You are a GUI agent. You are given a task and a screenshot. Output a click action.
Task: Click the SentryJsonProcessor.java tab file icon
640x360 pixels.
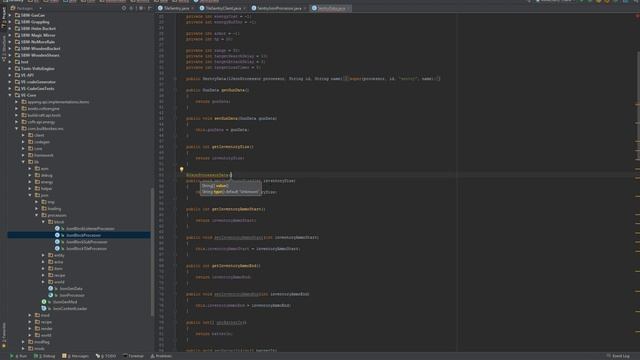tap(254, 8)
